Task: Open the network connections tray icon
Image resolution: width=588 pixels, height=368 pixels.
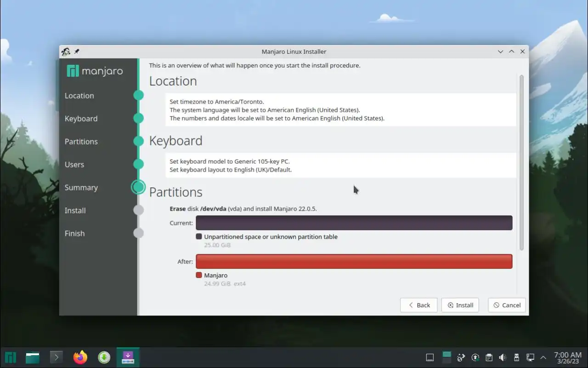Action: (x=530, y=357)
